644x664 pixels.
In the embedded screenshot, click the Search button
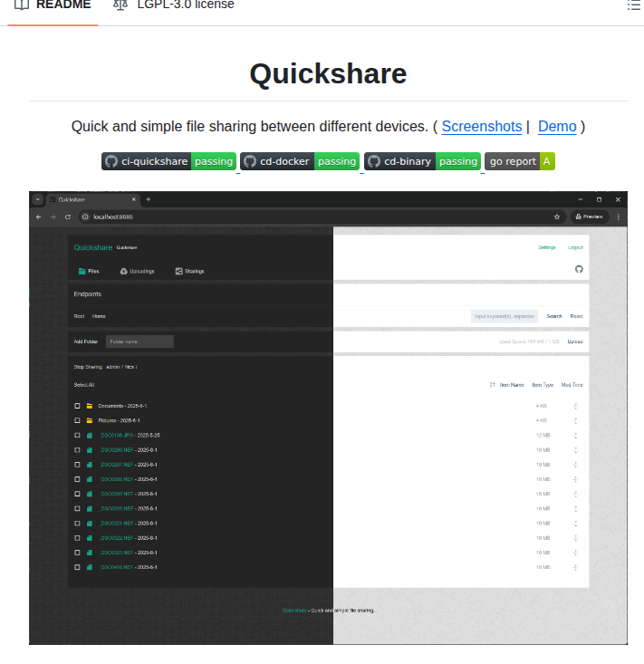point(554,316)
